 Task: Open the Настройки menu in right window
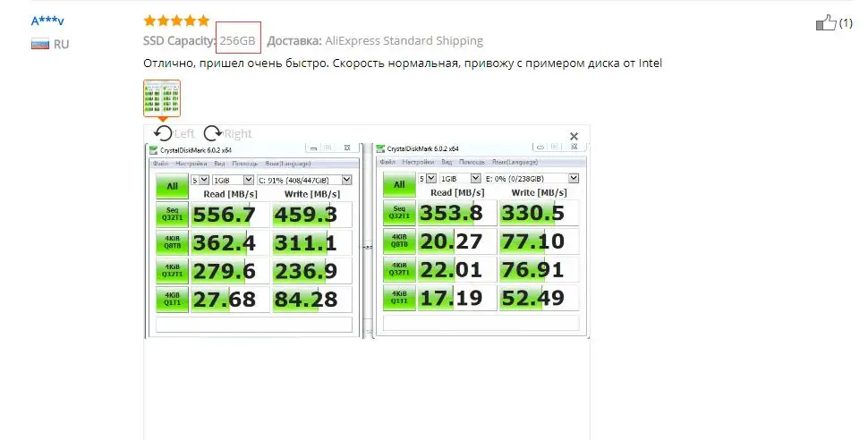click(x=419, y=163)
